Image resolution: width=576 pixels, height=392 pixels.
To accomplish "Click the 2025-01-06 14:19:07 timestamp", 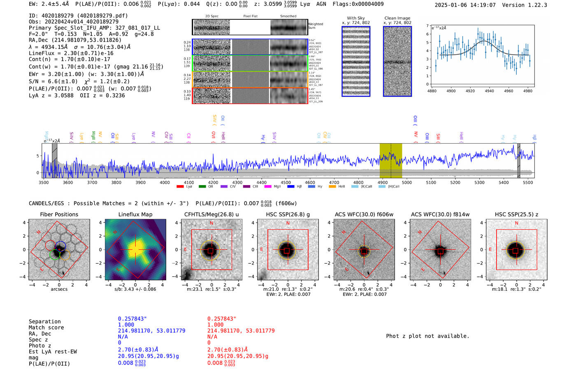I will pos(465,5).
